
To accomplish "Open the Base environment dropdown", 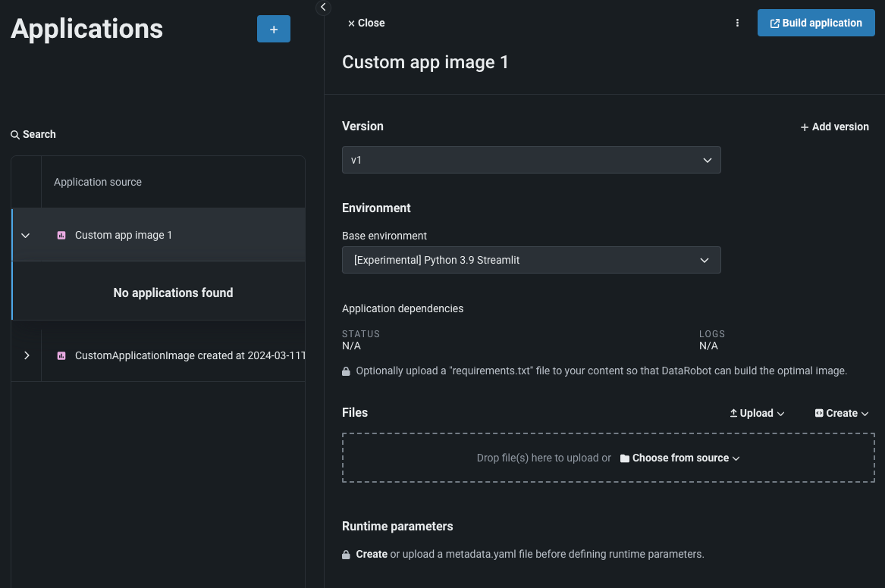I will [x=531, y=260].
